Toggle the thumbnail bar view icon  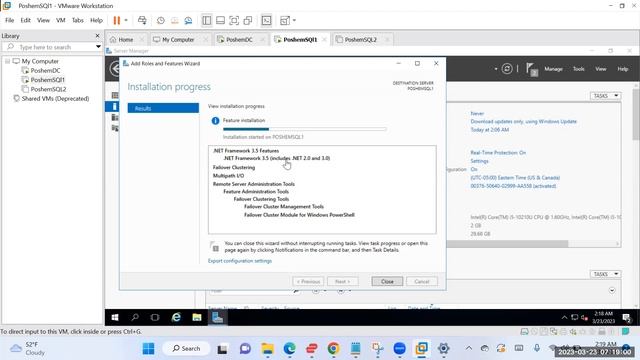(220, 20)
